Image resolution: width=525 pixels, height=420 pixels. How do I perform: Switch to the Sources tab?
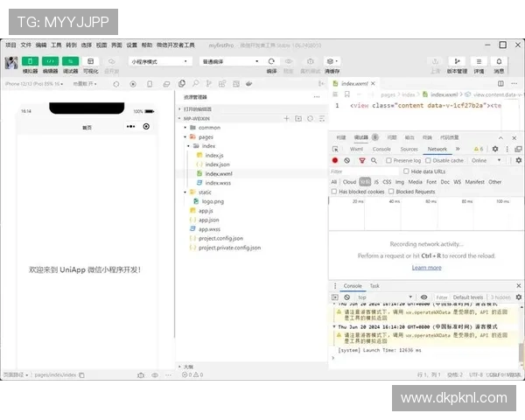pos(409,150)
